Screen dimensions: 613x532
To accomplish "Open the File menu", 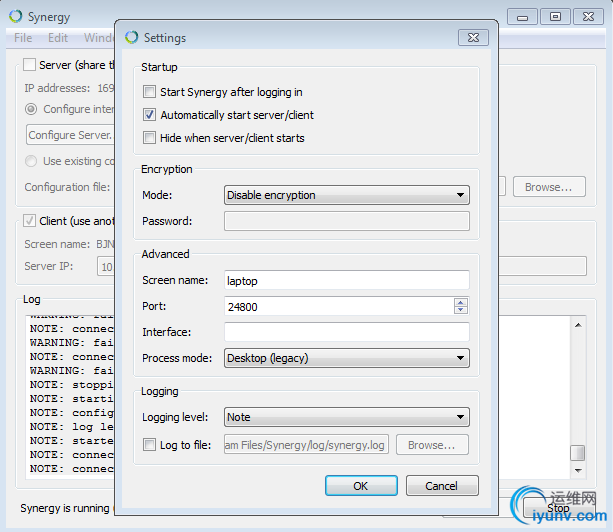I will coord(23,38).
